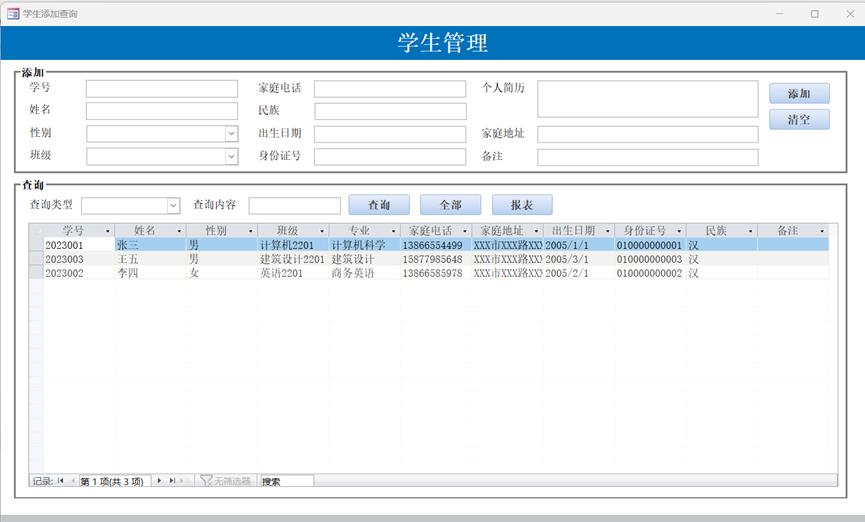
Task: Go to next record in navigator
Action: (x=159, y=481)
